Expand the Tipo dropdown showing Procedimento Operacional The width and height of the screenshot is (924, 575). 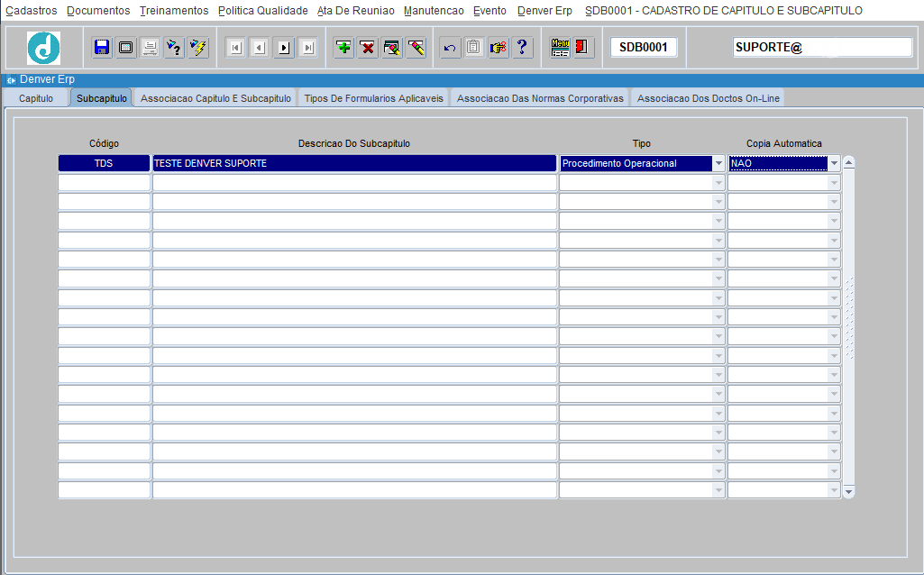(718, 164)
